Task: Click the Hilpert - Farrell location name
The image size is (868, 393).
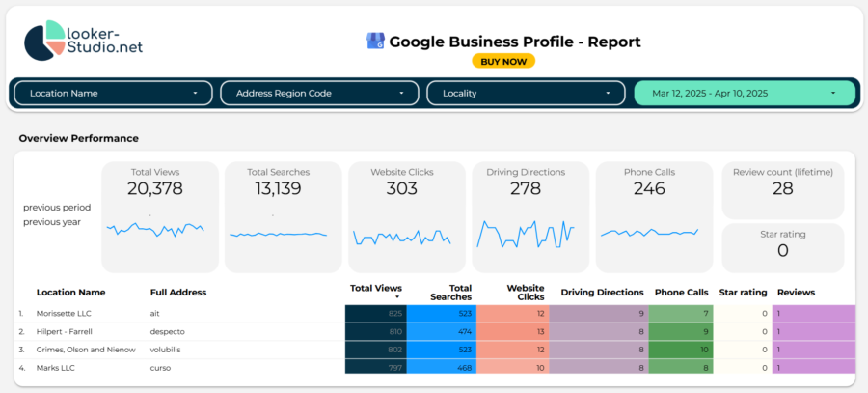Action: tap(64, 331)
